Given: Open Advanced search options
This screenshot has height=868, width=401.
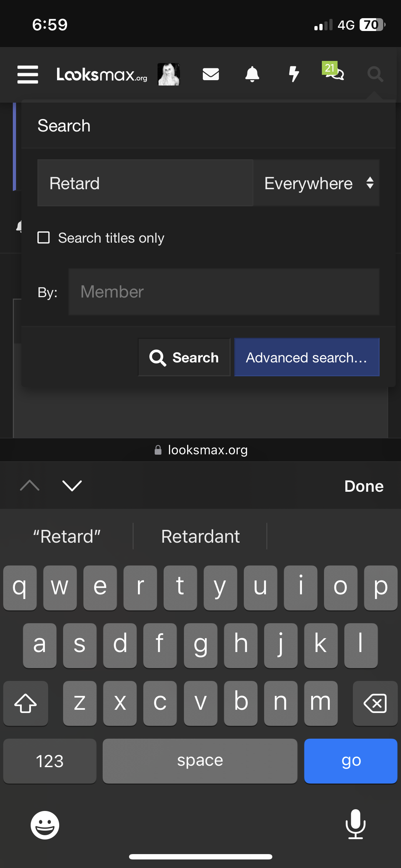Looking at the screenshot, I should click(x=307, y=357).
